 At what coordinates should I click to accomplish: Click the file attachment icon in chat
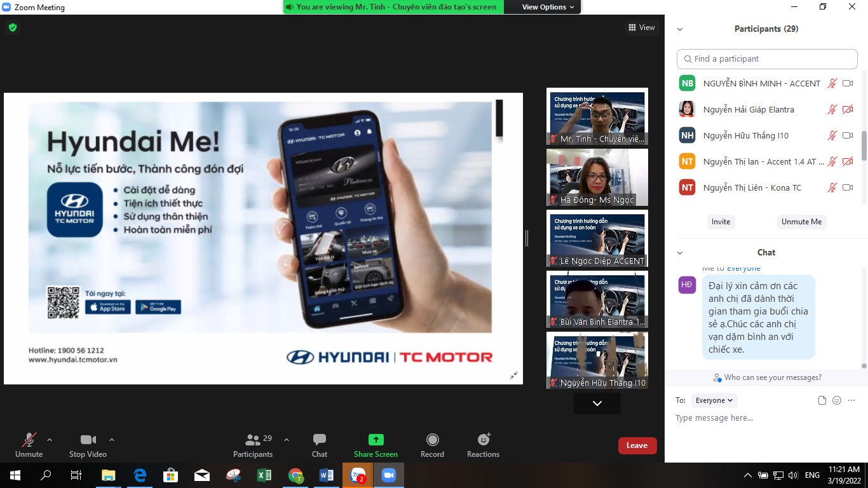[x=822, y=400]
